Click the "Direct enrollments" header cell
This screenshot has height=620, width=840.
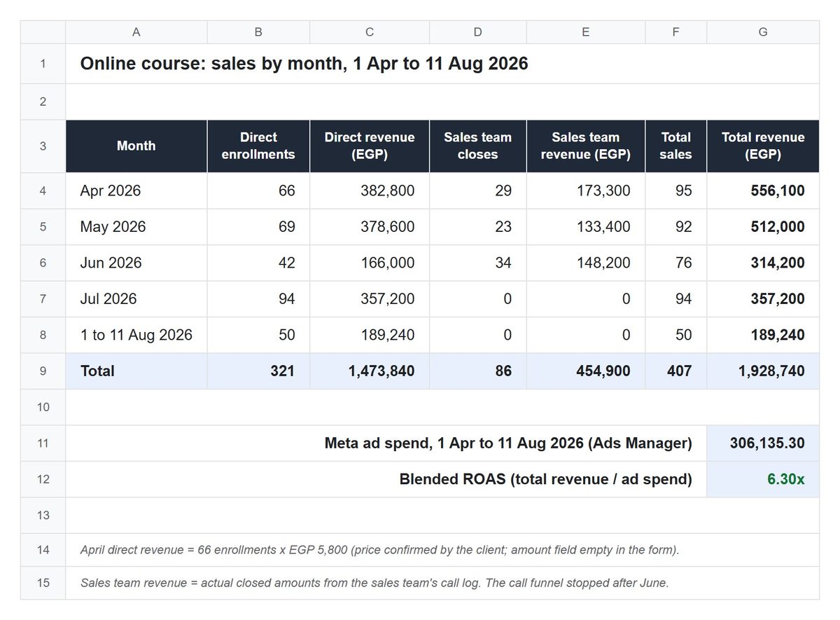[258, 146]
